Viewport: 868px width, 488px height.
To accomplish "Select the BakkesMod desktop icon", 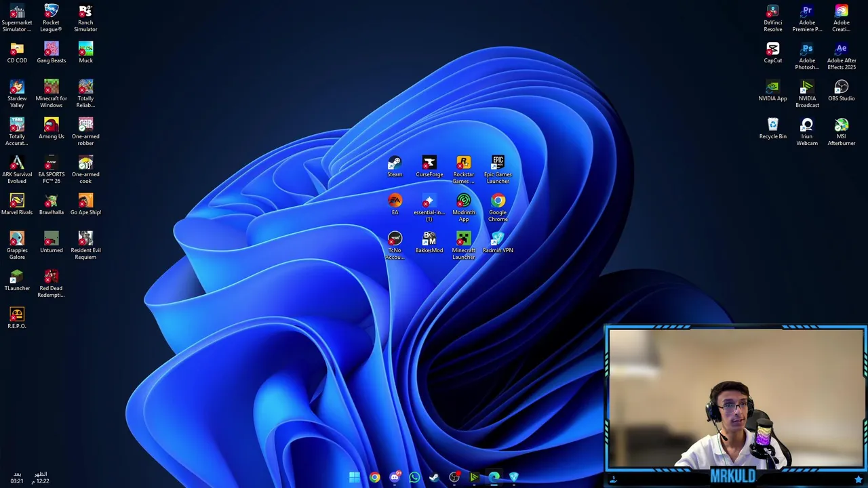I will point(429,243).
